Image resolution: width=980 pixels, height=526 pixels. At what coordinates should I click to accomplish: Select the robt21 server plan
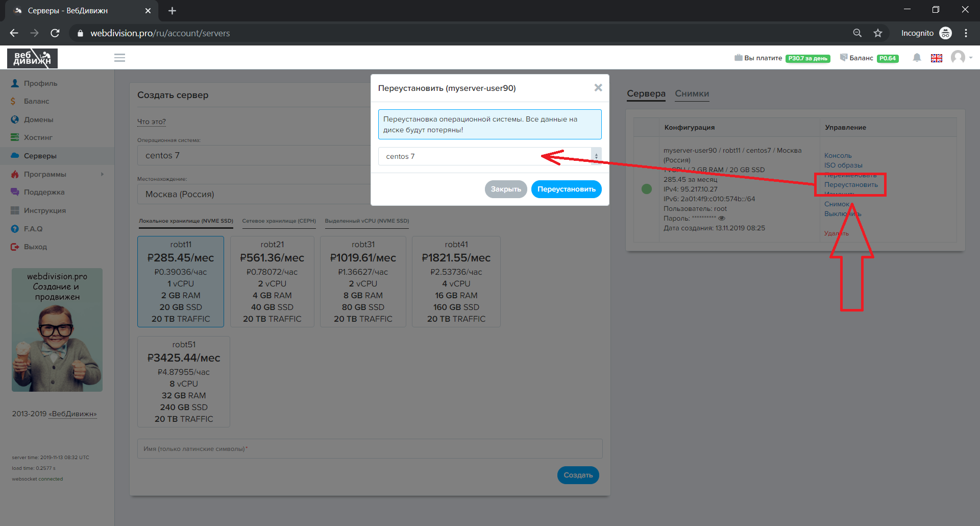tap(272, 281)
